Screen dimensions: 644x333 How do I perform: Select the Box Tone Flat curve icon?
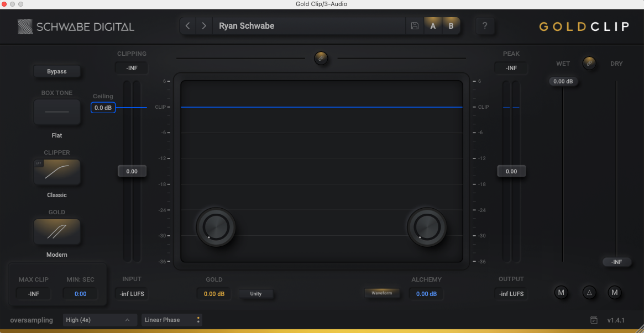pos(57,112)
